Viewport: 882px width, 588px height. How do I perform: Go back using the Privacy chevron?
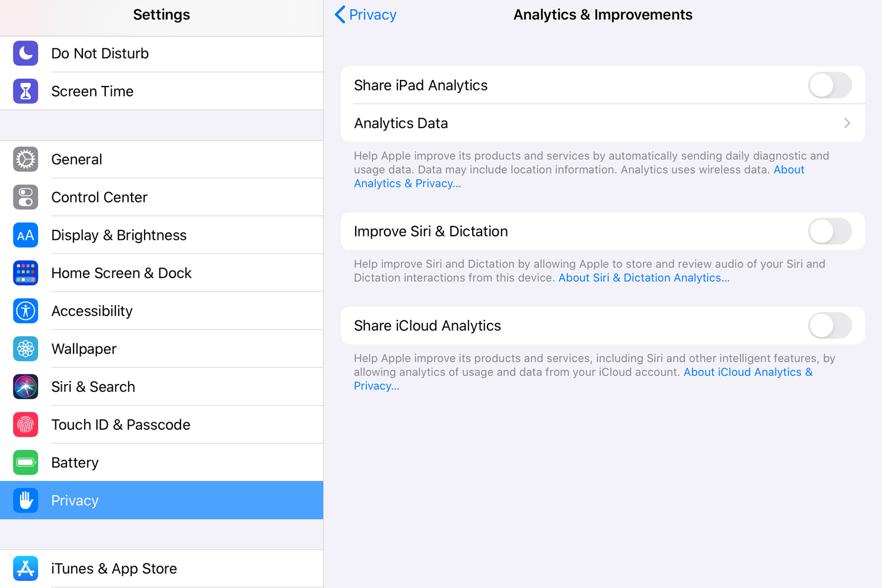pyautogui.click(x=365, y=15)
